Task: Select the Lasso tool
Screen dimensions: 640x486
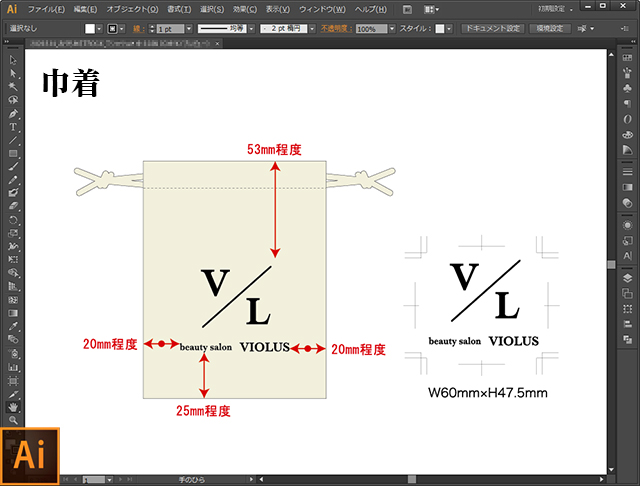Action: click(13, 100)
